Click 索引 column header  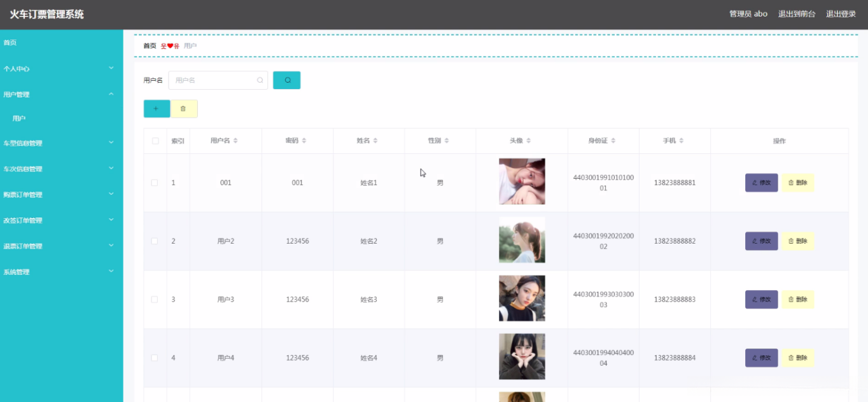pyautogui.click(x=178, y=141)
